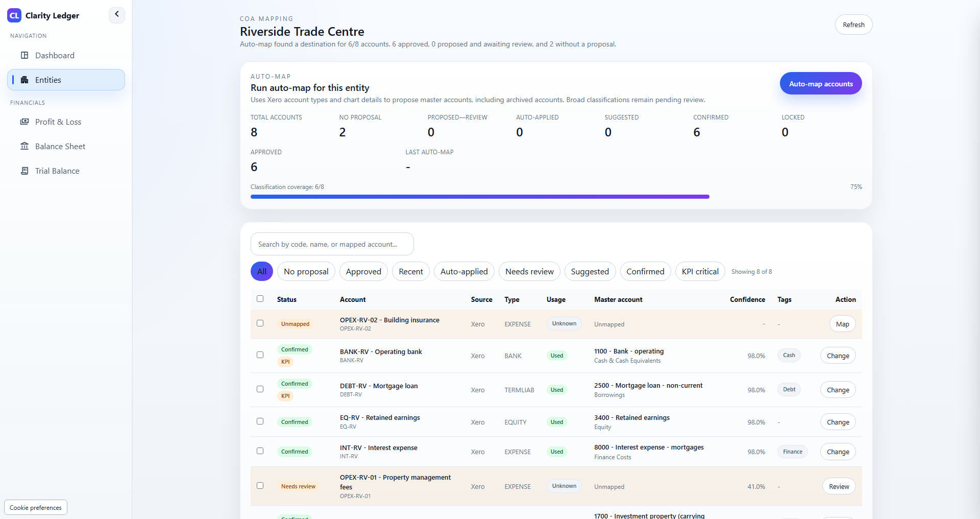Click the Clarity Ledger CL logo
Viewport: 980px width, 519px height.
coord(14,15)
